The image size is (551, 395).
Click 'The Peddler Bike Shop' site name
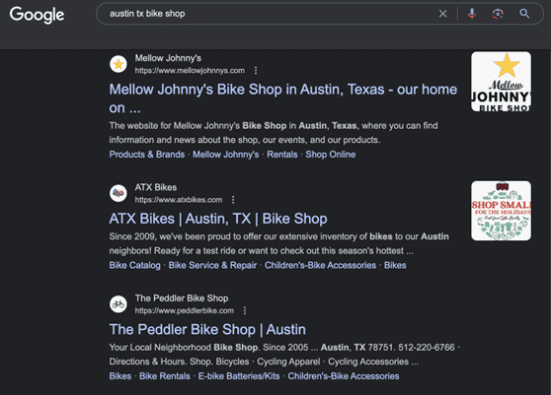click(182, 298)
